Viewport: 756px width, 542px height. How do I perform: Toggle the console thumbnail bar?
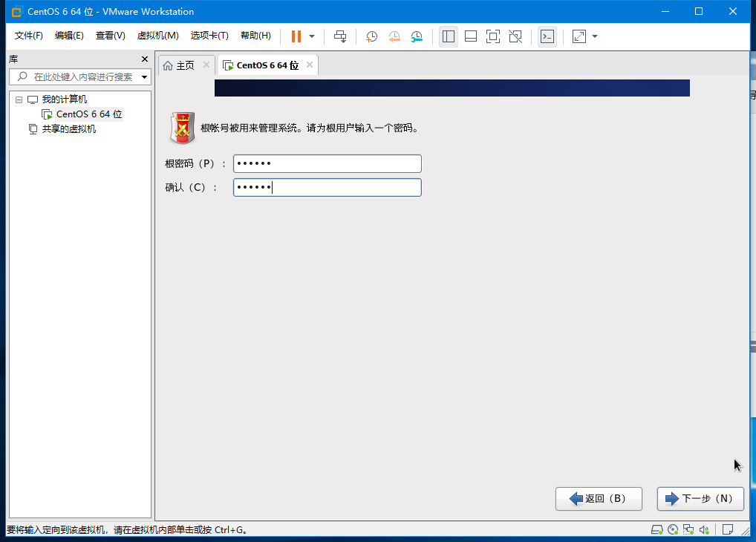coord(470,36)
